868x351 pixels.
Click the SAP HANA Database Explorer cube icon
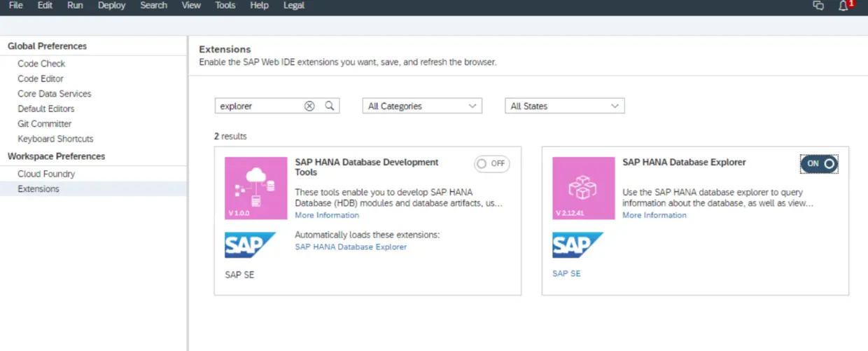pos(584,188)
